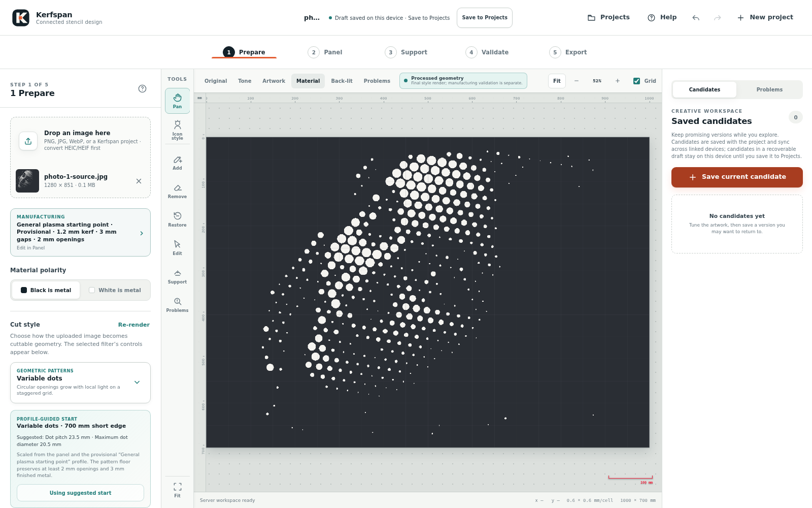Select the Edit pointer tool
This screenshot has height=508, width=812.
(177, 248)
